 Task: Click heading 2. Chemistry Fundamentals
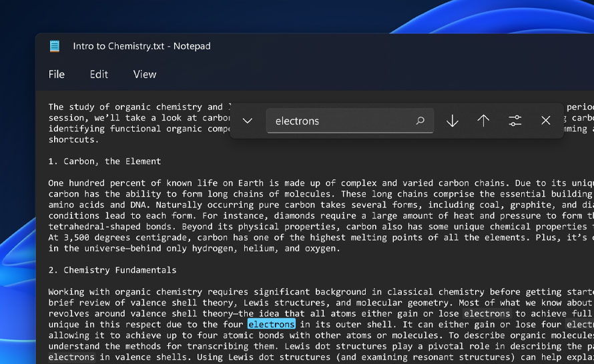(x=113, y=270)
